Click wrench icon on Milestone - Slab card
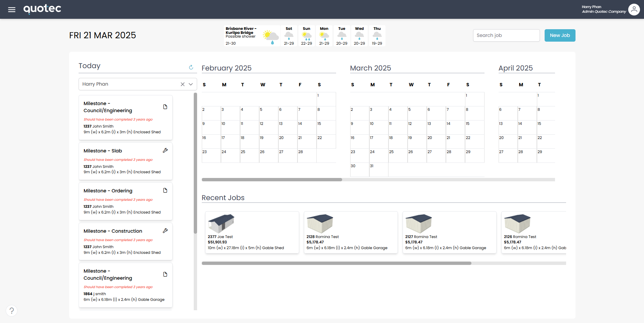Viewport: 644px width, 323px height. [165, 150]
